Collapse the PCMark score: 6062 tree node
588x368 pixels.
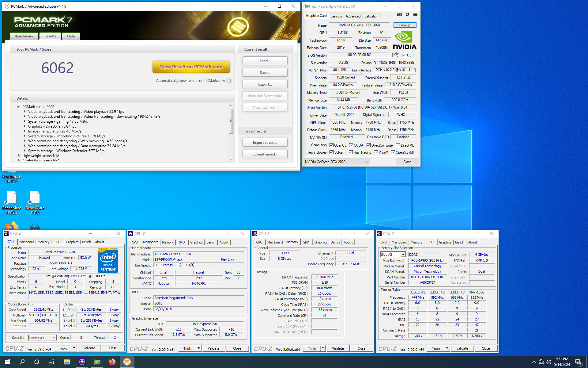pos(18,107)
